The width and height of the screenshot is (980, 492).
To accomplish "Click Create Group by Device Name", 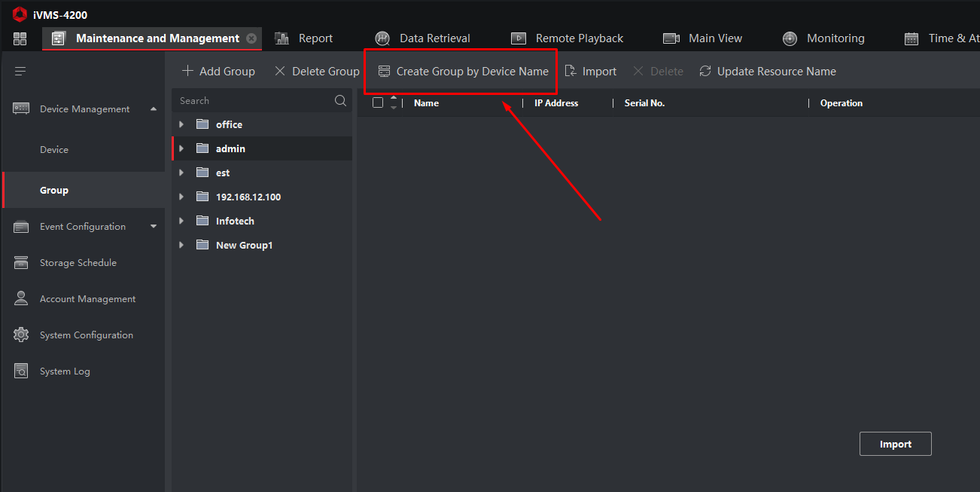I will click(x=463, y=72).
